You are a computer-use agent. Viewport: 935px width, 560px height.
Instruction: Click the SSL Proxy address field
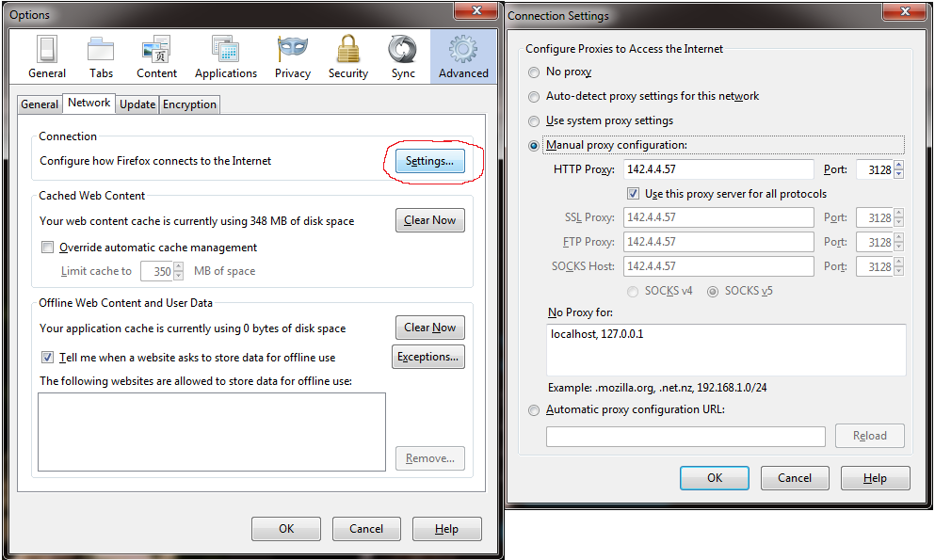click(718, 217)
